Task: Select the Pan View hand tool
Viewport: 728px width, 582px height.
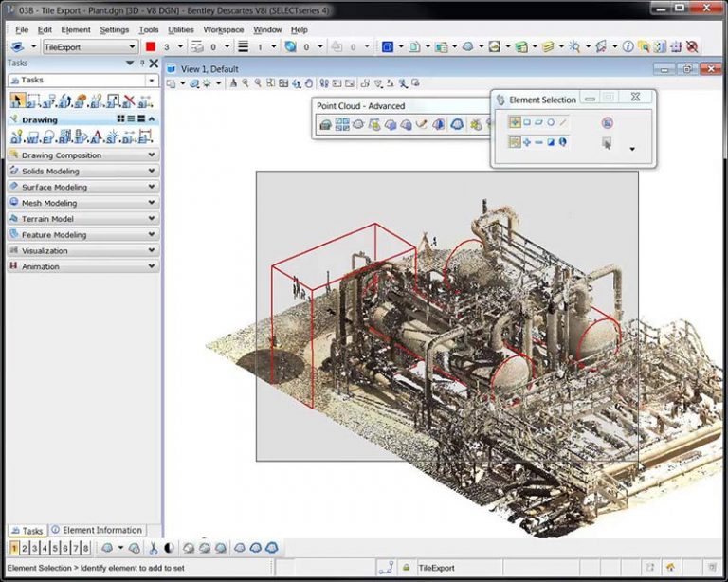Action: pyautogui.click(x=309, y=83)
